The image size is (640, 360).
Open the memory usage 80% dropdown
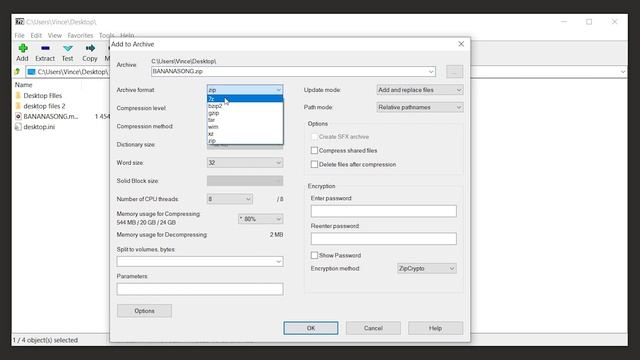coord(260,219)
